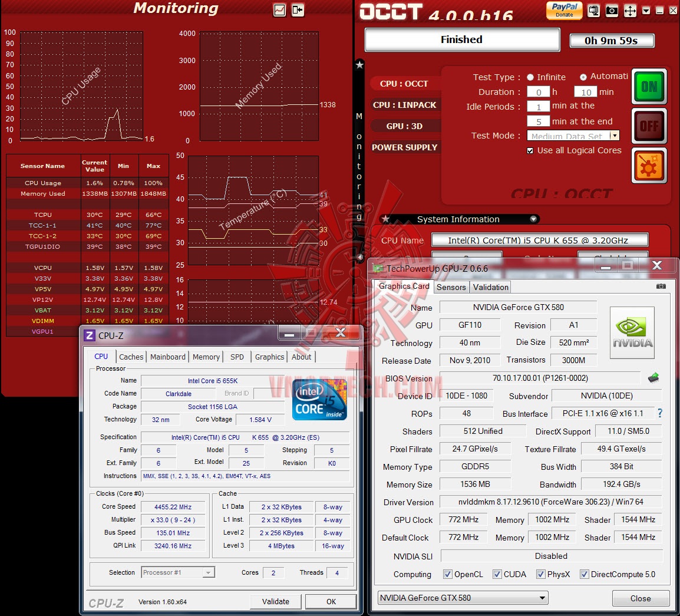Start the test with green ON button
Screen dimensions: 680x616
click(x=649, y=87)
